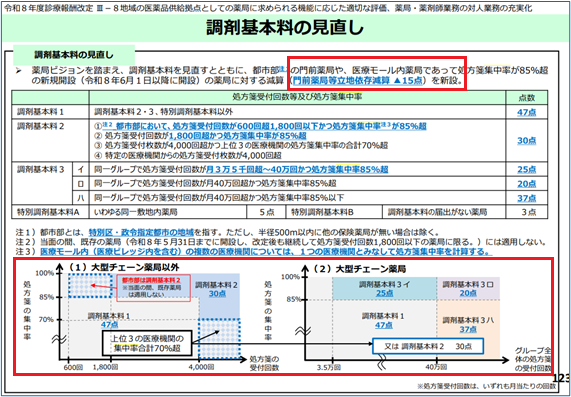Click condition ① 都市部において 600回超1,800回以下
Image resolution: width=571 pixels, height=397 pixels.
pos(260,126)
